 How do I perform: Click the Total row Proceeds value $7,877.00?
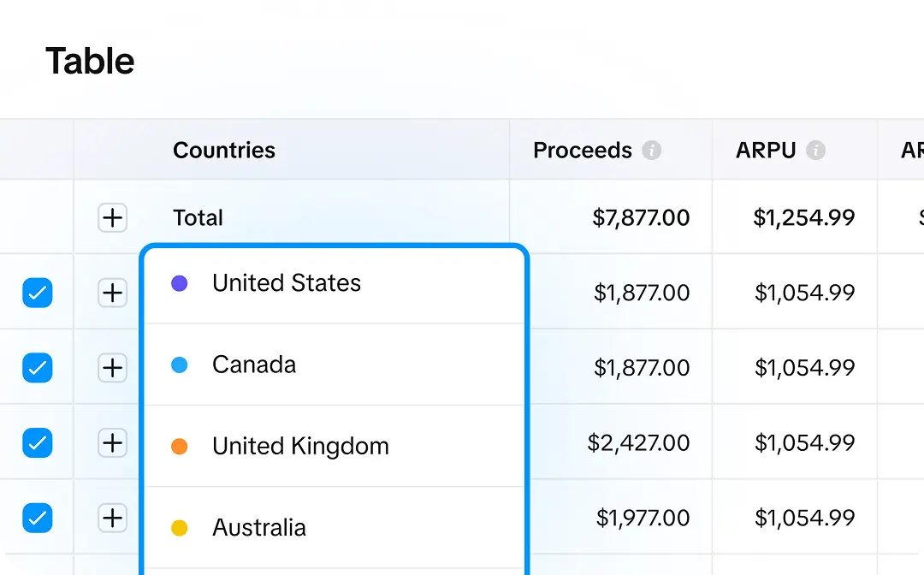tap(643, 217)
